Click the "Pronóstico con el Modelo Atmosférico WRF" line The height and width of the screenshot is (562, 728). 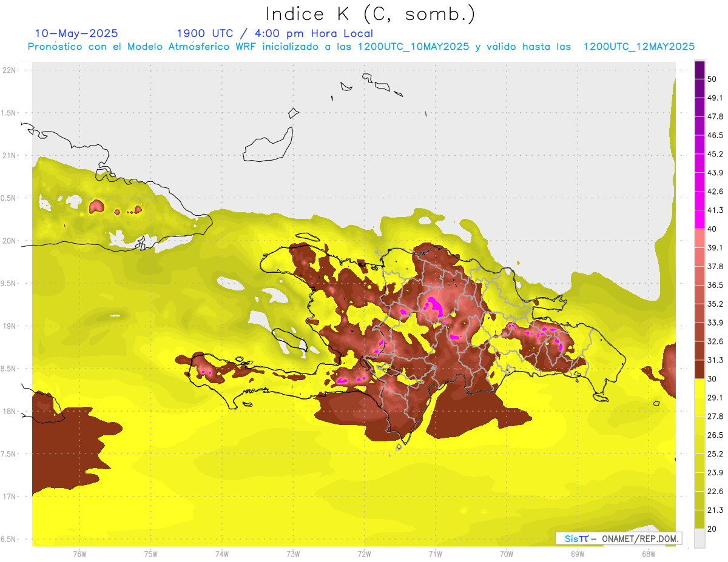coord(361,47)
